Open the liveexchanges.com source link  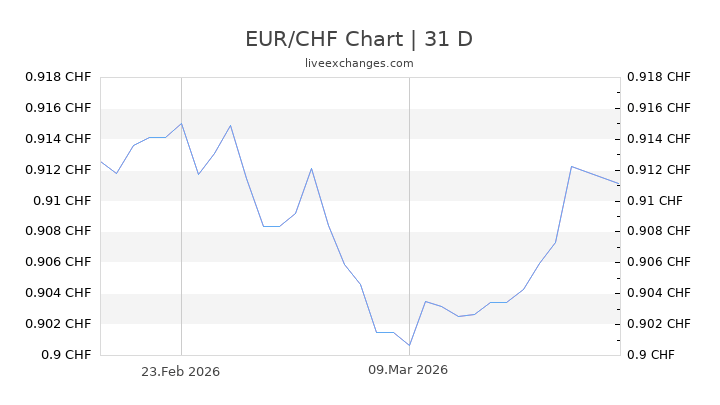[359, 63]
